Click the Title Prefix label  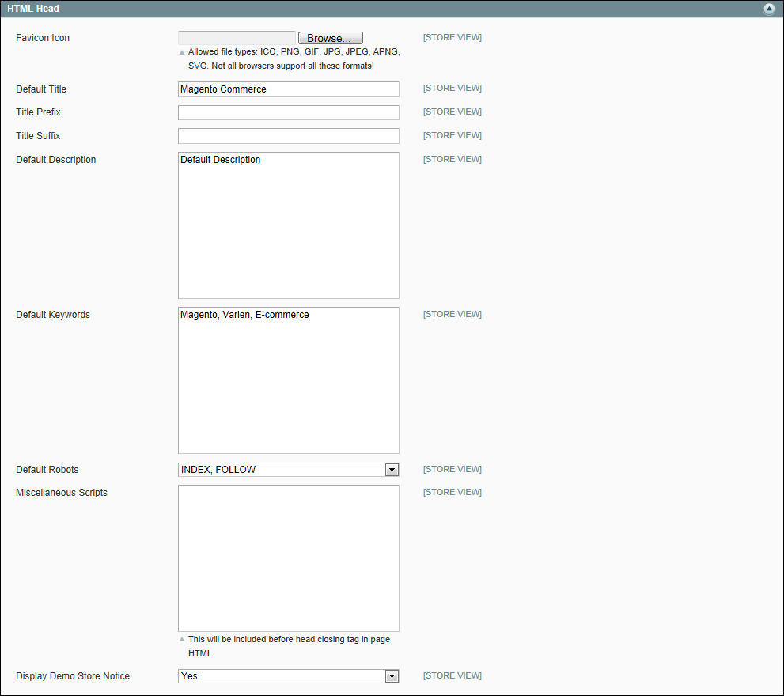point(38,112)
